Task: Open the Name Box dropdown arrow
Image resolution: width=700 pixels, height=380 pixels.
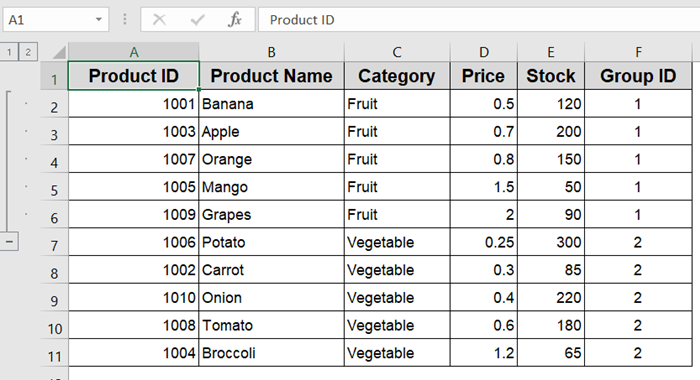Action: click(x=99, y=20)
